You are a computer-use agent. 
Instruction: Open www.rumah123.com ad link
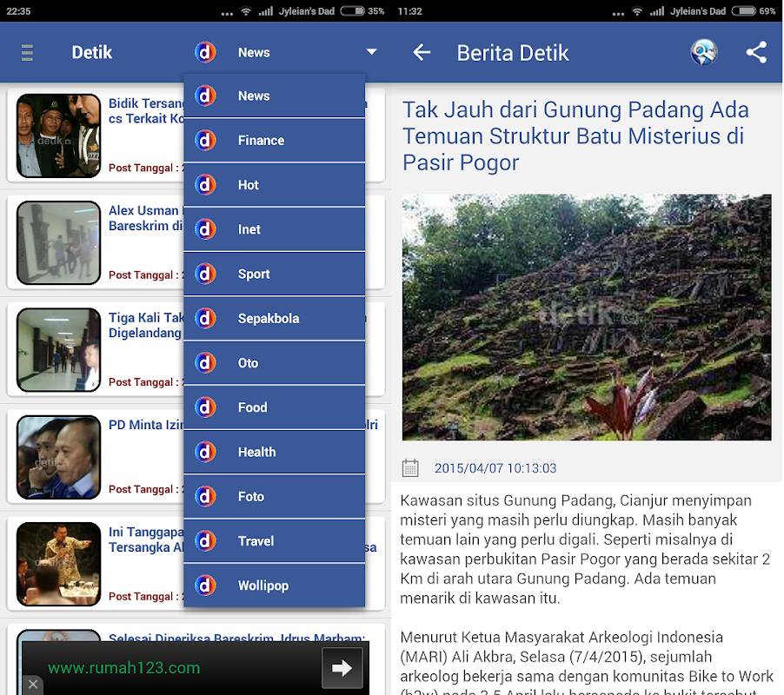(124, 667)
